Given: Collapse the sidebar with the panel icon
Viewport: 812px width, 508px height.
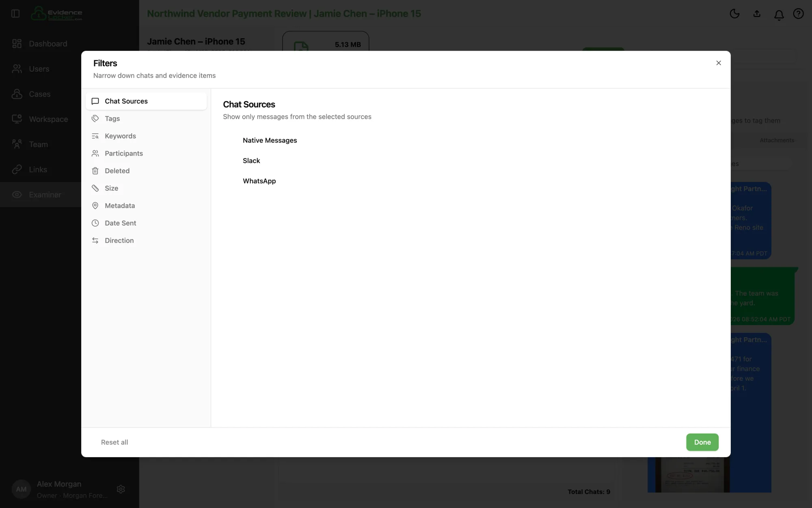Looking at the screenshot, I should (x=15, y=13).
